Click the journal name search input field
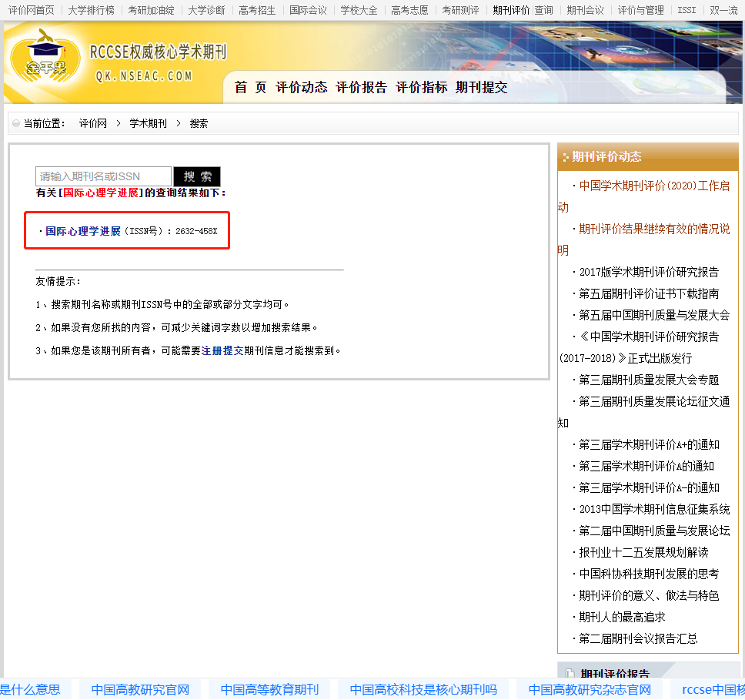The image size is (745, 700). [103, 176]
